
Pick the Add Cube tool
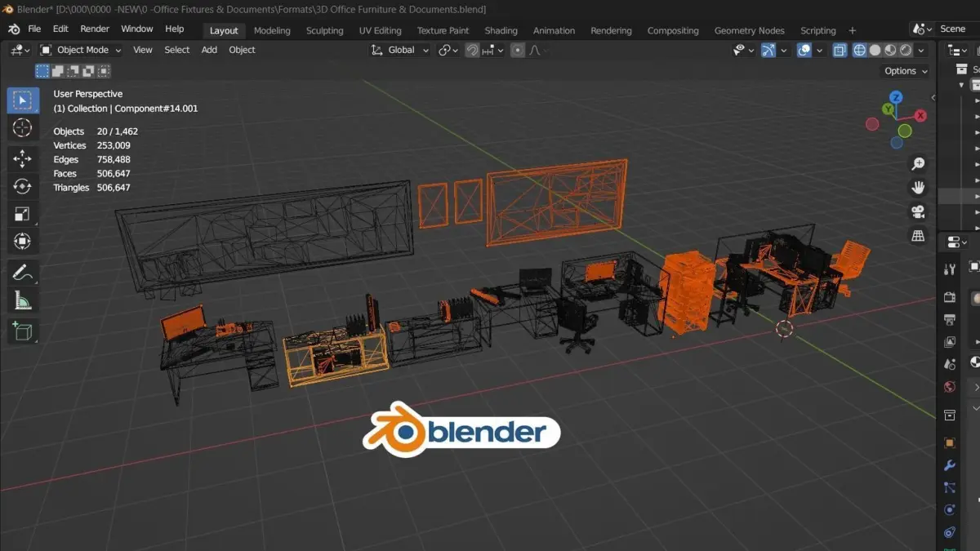click(x=22, y=331)
